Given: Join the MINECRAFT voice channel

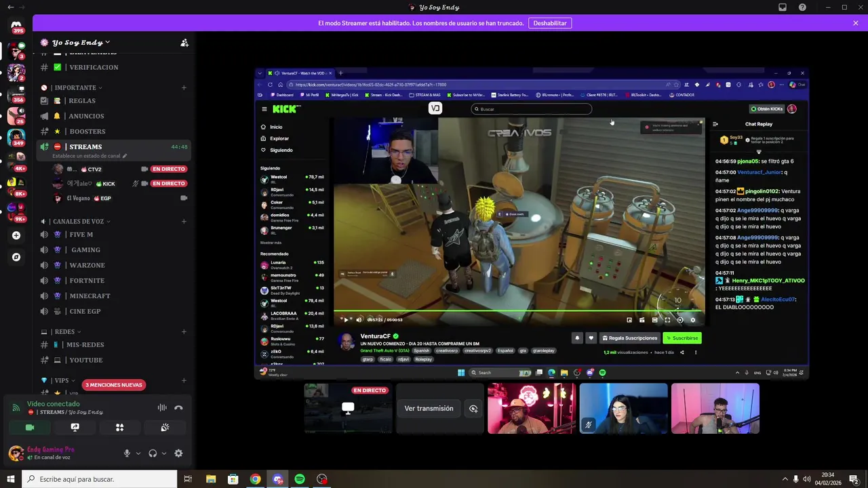Looking at the screenshot, I should pyautogui.click(x=113, y=296).
